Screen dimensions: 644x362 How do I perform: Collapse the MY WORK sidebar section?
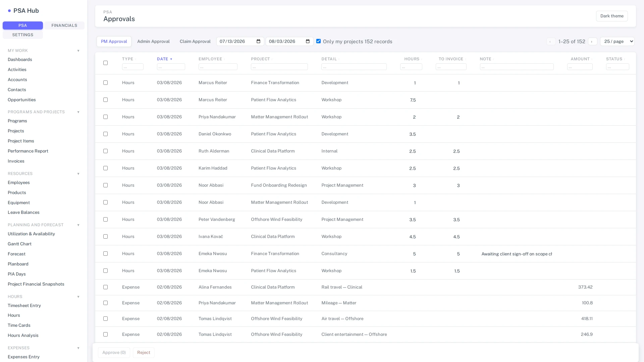coord(78,51)
